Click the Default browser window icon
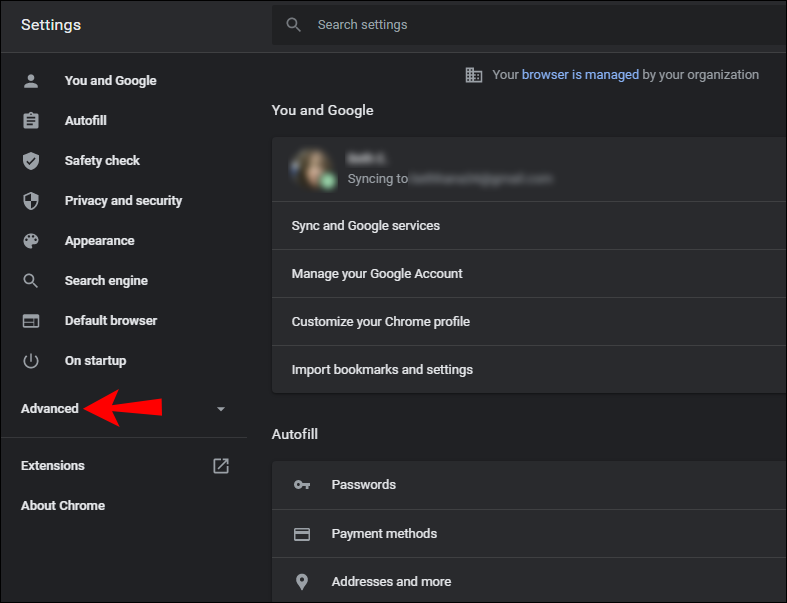 click(31, 321)
